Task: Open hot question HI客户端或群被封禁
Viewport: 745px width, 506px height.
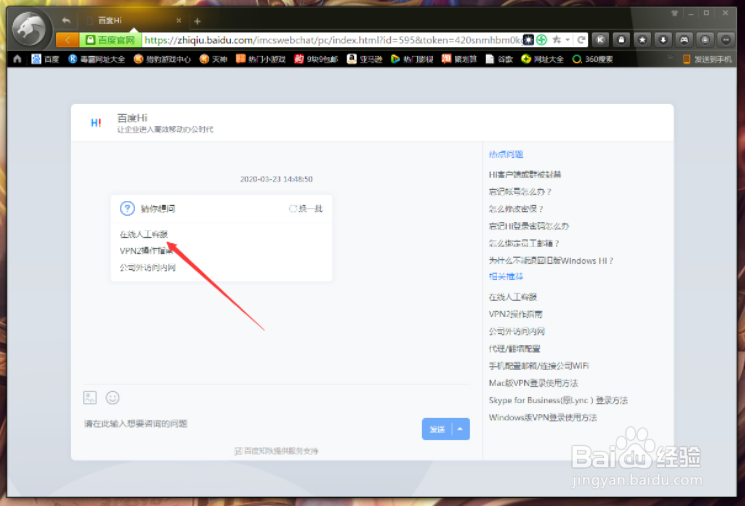Action: click(525, 174)
